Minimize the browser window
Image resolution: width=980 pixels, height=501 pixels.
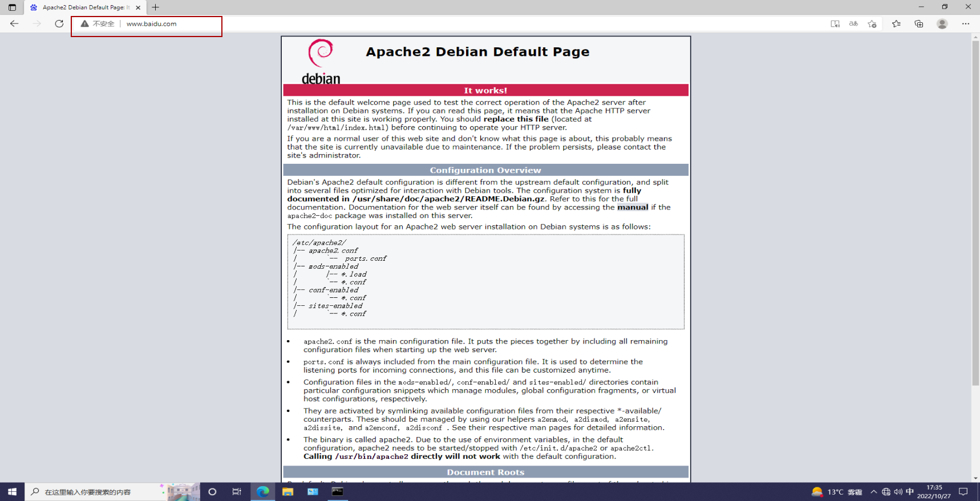pyautogui.click(x=921, y=7)
